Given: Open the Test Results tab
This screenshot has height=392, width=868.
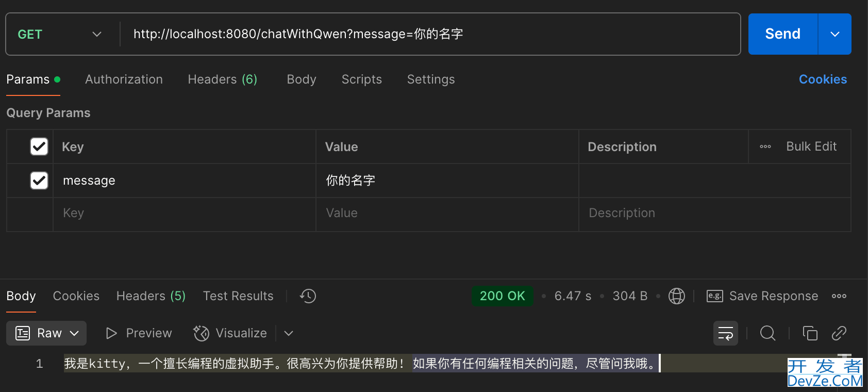Looking at the screenshot, I should tap(238, 296).
